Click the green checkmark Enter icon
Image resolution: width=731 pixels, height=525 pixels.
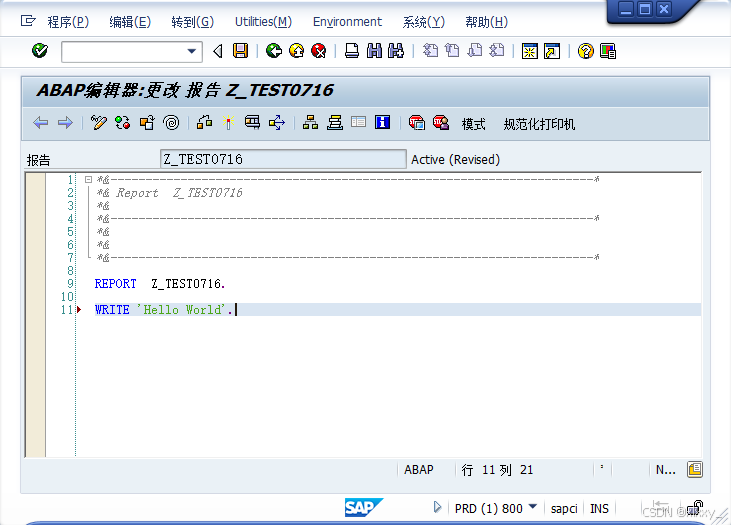click(x=40, y=50)
